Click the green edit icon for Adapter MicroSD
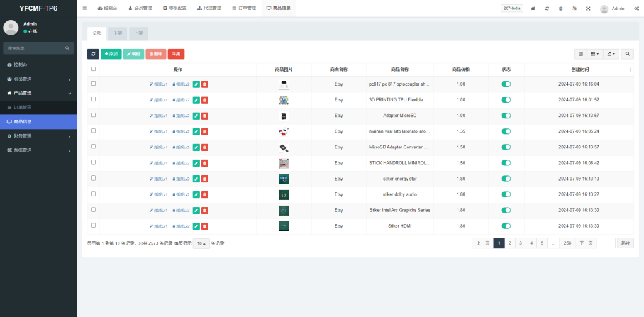The width and height of the screenshot is (644, 317). 196,116
